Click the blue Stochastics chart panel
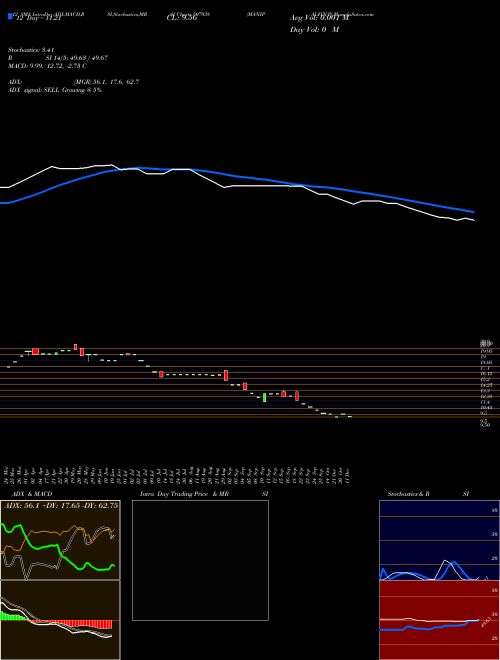 tap(439, 540)
